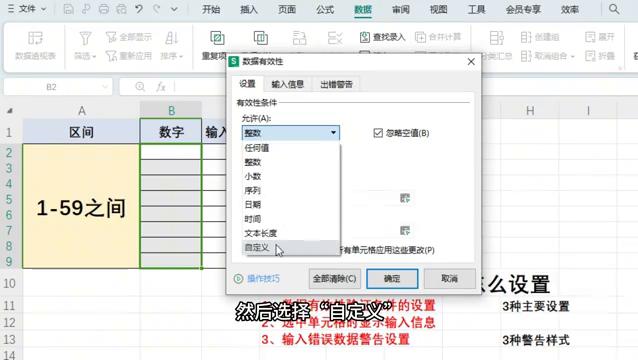Open the 允许 combo box showing 整数

[291, 133]
